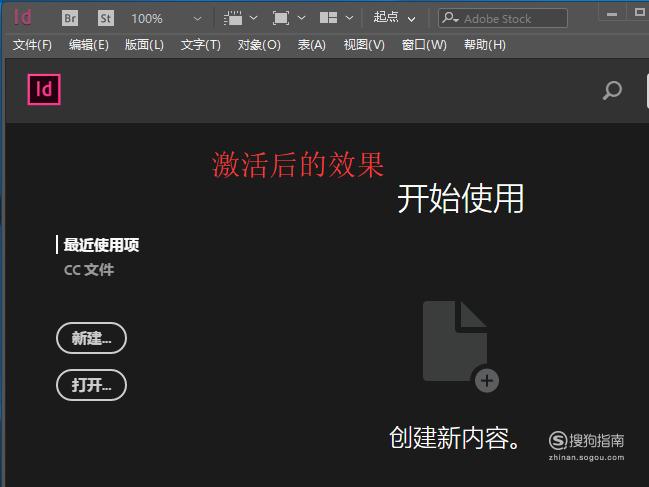649x487 pixels.
Task: Open Adobe Stock via St icon
Action: (x=106, y=18)
